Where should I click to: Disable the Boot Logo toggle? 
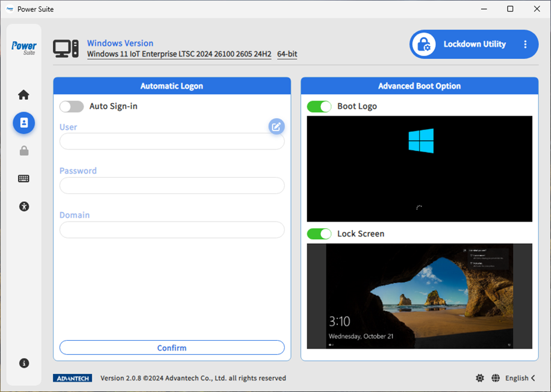coord(319,106)
